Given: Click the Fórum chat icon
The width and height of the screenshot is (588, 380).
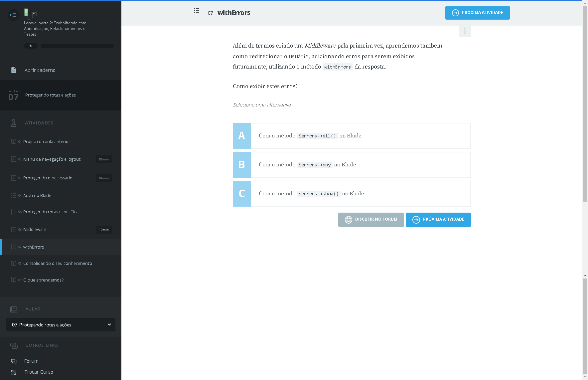Looking at the screenshot, I should pyautogui.click(x=14, y=361).
